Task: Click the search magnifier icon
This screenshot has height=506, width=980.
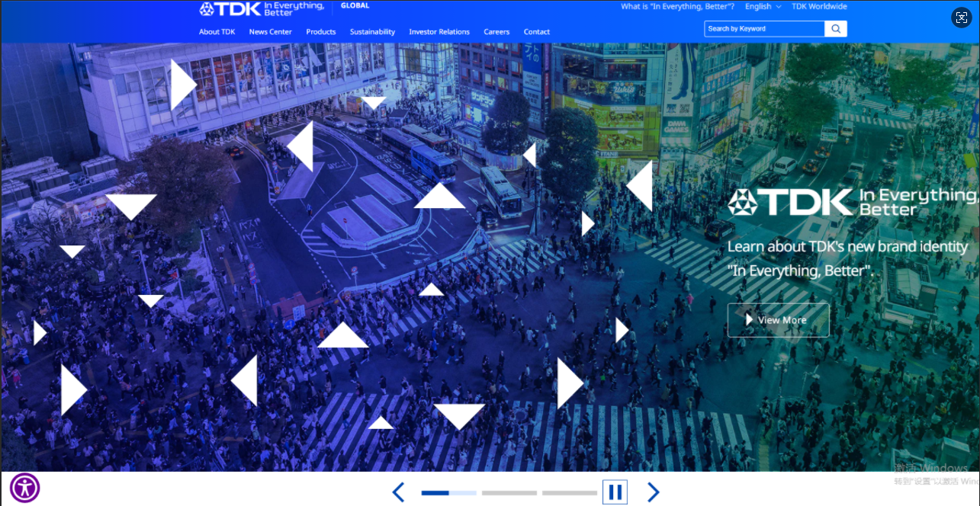Action: (836, 29)
